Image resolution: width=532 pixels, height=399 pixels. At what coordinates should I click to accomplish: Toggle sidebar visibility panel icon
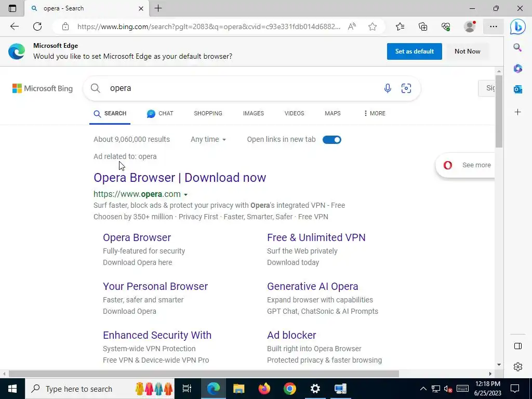coord(518,345)
